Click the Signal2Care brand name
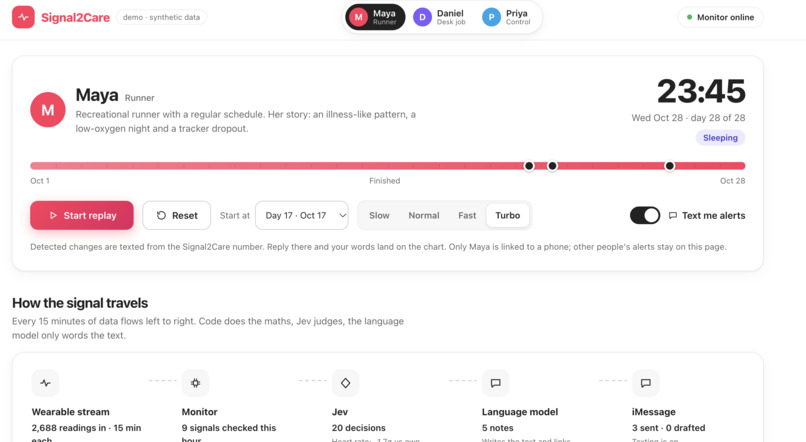This screenshot has width=806, height=442. (x=76, y=17)
